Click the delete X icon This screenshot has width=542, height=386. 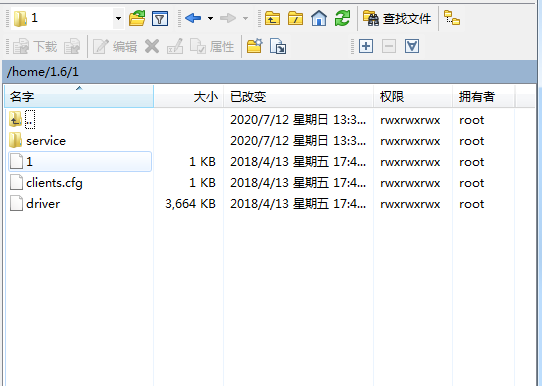pyautogui.click(x=152, y=46)
